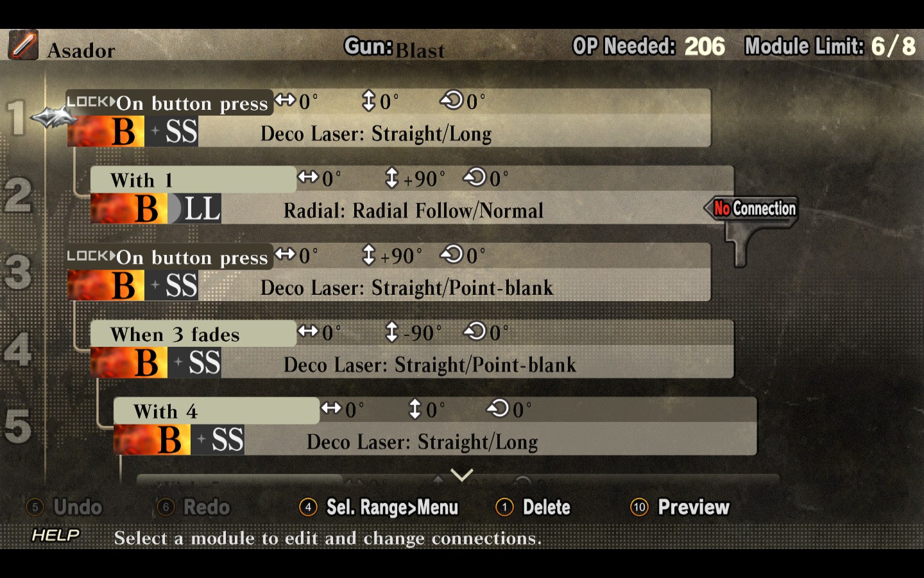Click the Delete button

point(533,507)
